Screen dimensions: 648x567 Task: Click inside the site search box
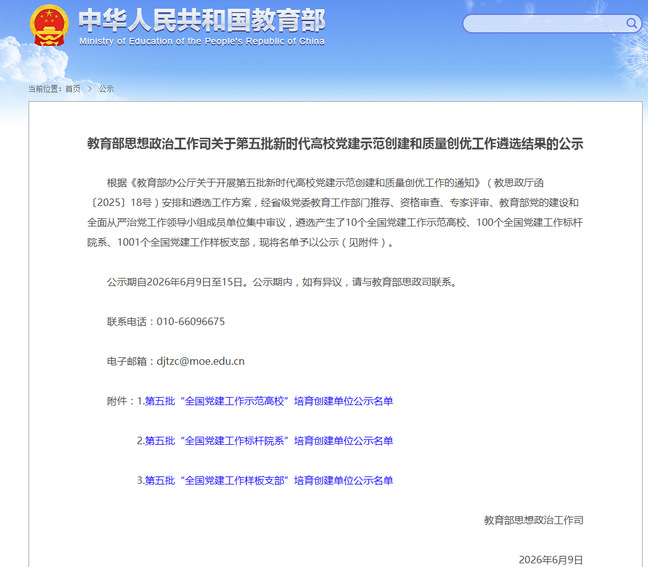point(545,24)
